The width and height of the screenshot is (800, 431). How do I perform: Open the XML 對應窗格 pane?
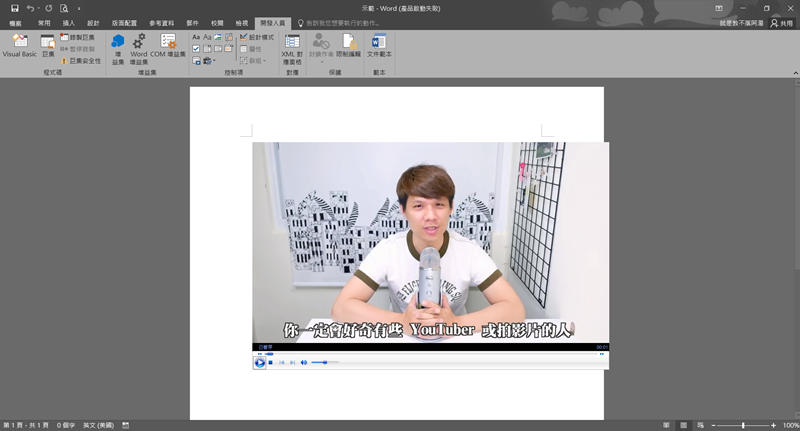[x=292, y=47]
